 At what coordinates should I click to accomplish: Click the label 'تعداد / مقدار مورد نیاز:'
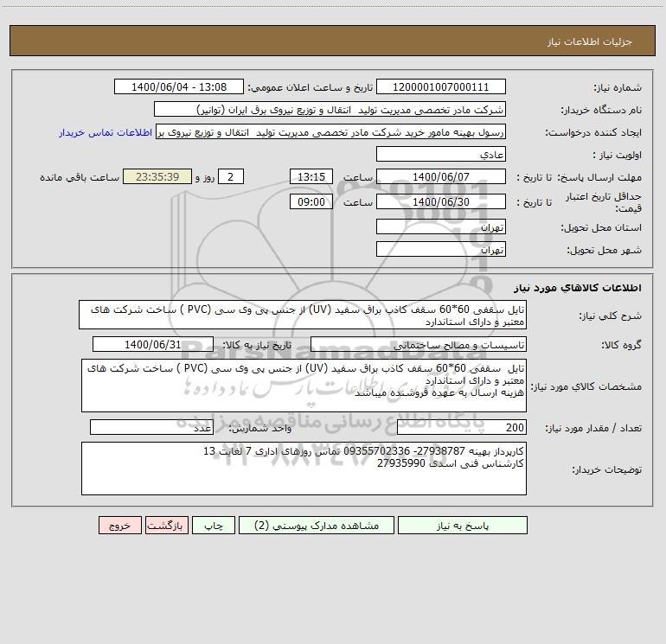click(x=593, y=429)
